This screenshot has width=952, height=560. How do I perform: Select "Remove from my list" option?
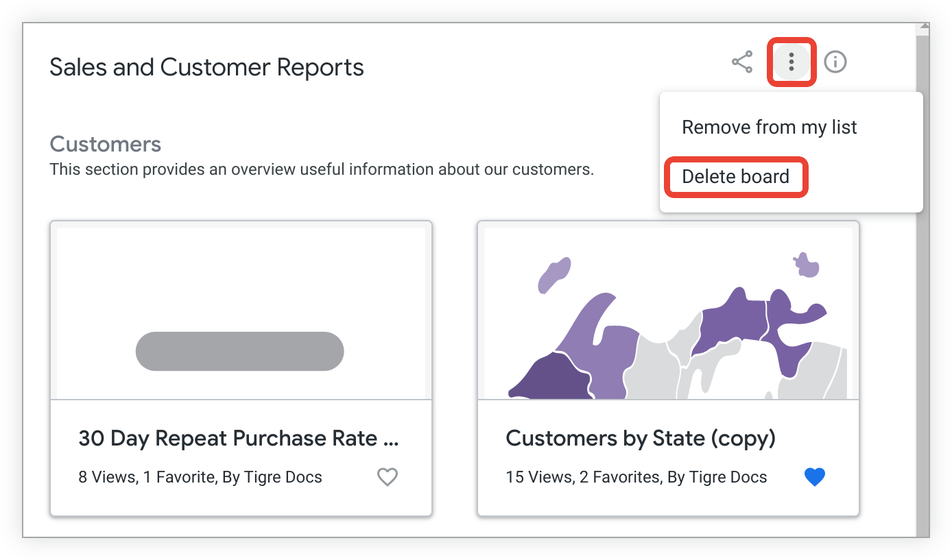pyautogui.click(x=769, y=127)
